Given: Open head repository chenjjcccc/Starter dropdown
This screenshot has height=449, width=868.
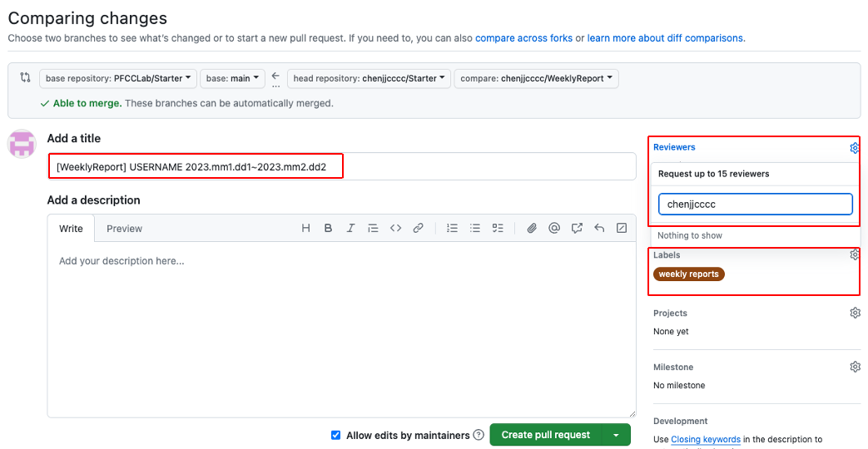Looking at the screenshot, I should coord(370,78).
